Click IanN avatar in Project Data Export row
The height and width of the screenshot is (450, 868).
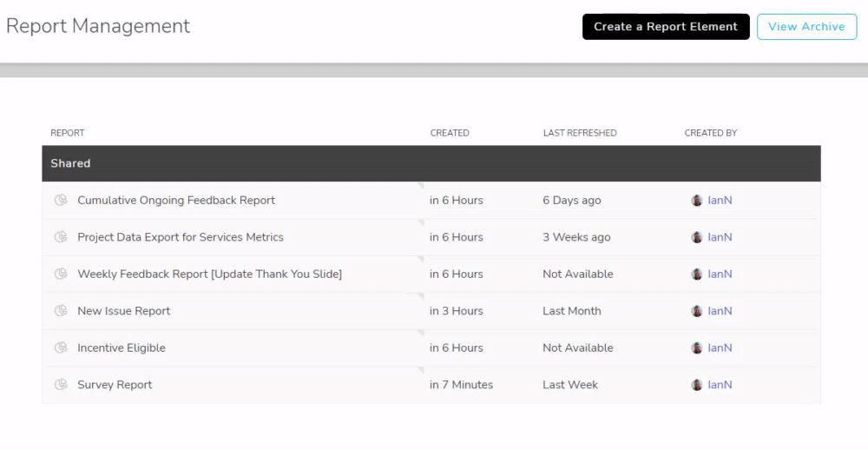(697, 237)
